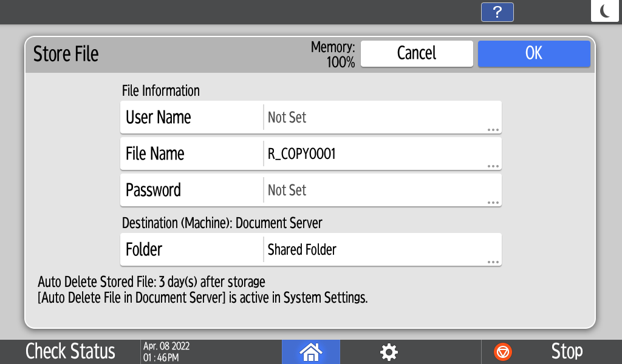Go to the Home screen

coord(310,352)
